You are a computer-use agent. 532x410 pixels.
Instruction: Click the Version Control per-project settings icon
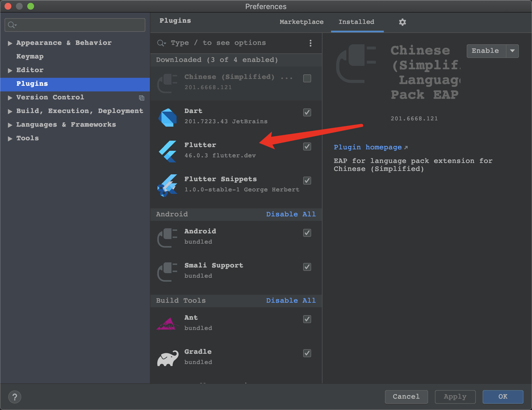(x=142, y=98)
